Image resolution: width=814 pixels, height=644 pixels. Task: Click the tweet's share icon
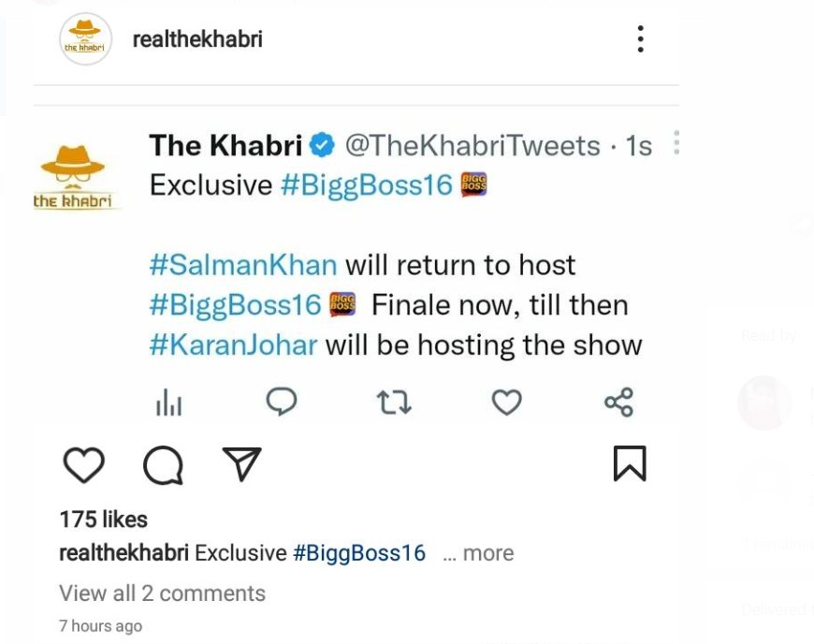618,402
